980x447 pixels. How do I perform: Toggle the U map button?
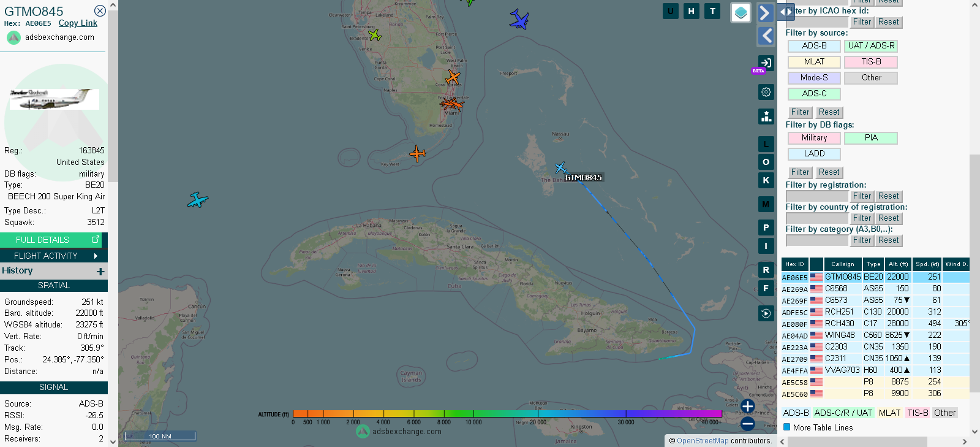pyautogui.click(x=671, y=11)
